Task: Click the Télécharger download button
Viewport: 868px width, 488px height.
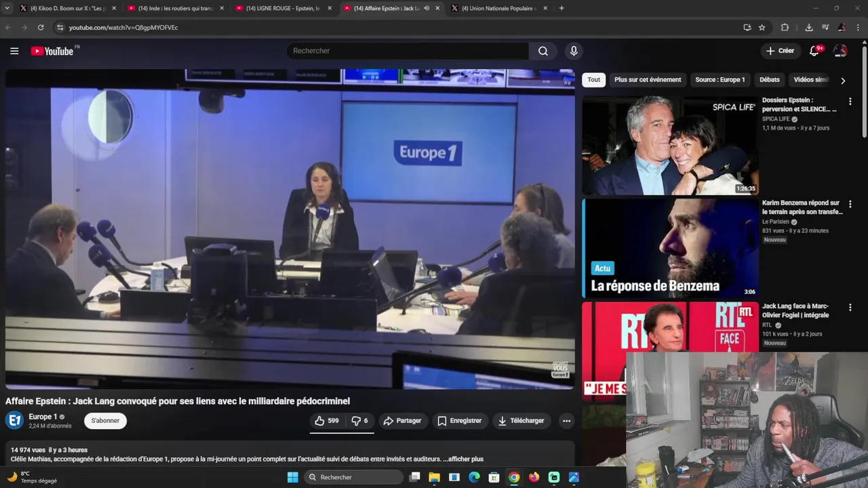Action: pyautogui.click(x=521, y=421)
